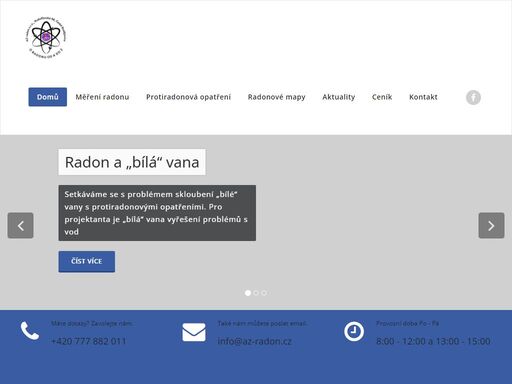
Task: Select the second slider dot
Action: pos(256,293)
